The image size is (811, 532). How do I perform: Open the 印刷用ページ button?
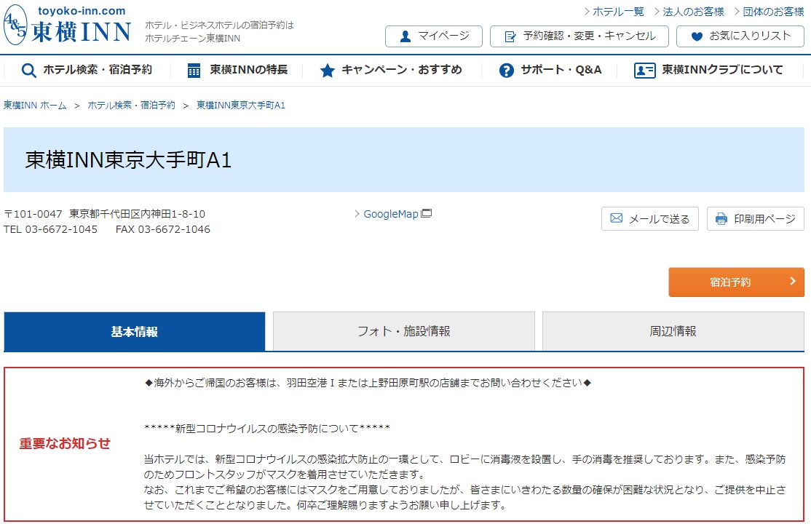[755, 218]
